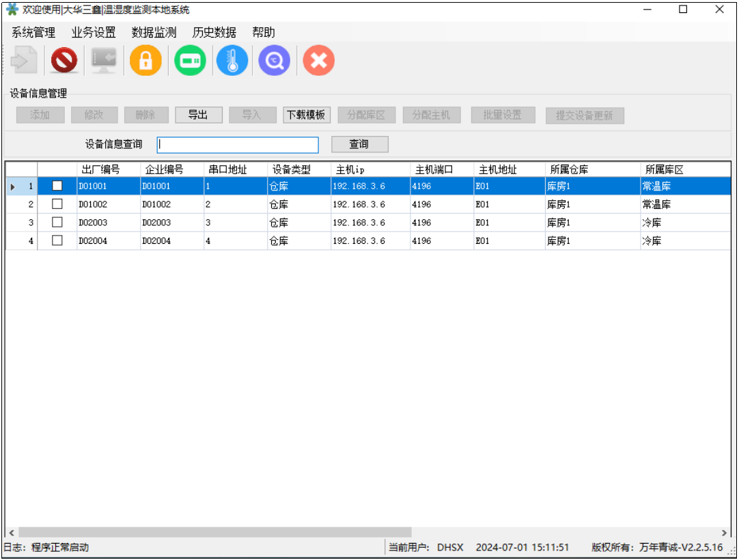The image size is (739, 560).
Task: Open the blue thermometer monitoring icon
Action: point(232,61)
